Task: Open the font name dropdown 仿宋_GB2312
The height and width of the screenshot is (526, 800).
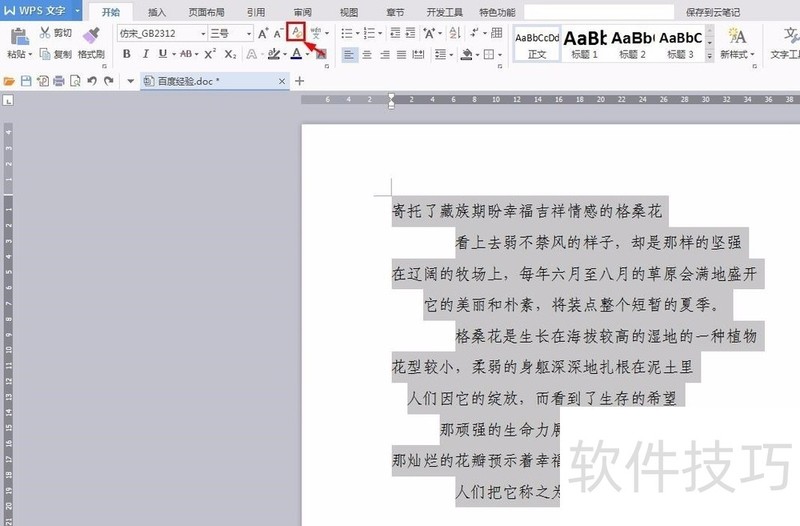Action: tap(162, 33)
